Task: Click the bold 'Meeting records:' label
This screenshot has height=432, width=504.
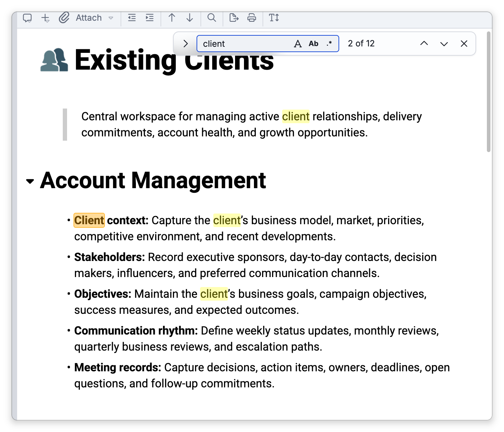Action: pos(118,367)
